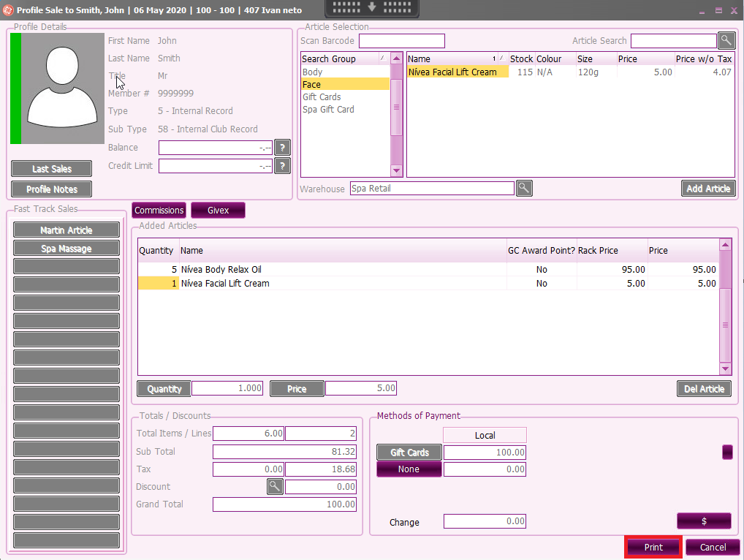
Task: Open the Commissions tab
Action: (159, 211)
